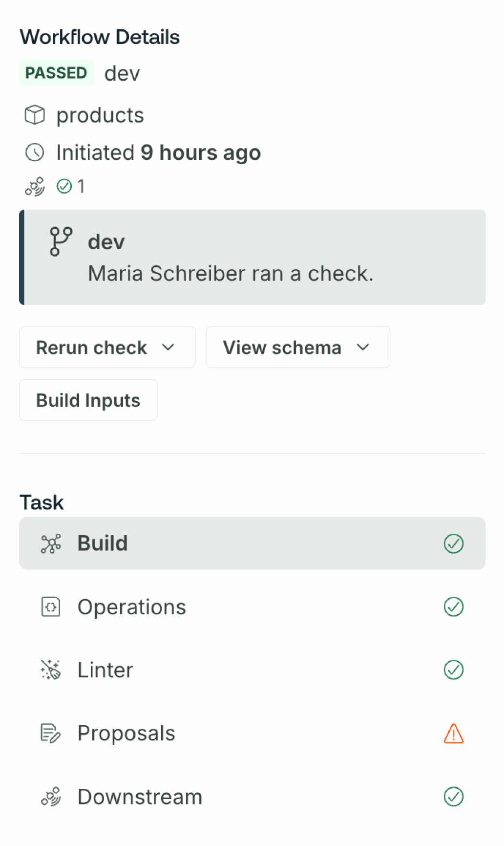Click Proposals' orange warning triangle

click(454, 733)
